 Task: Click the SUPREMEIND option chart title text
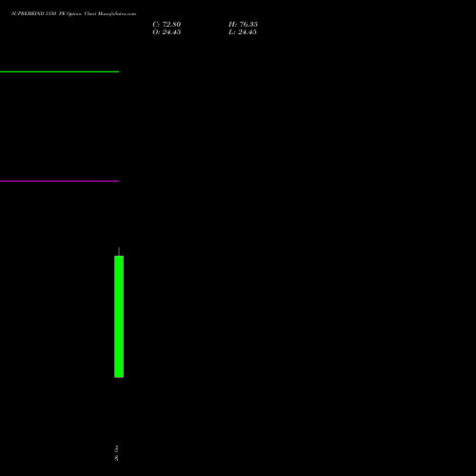73,13
